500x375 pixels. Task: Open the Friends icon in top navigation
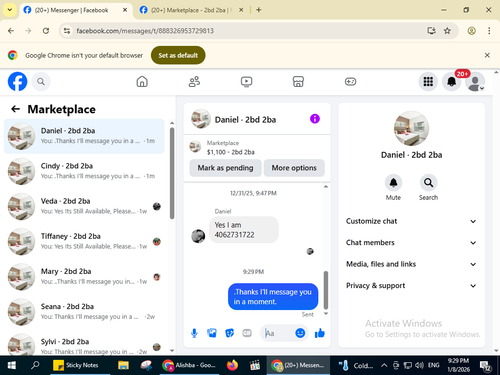pos(194,81)
